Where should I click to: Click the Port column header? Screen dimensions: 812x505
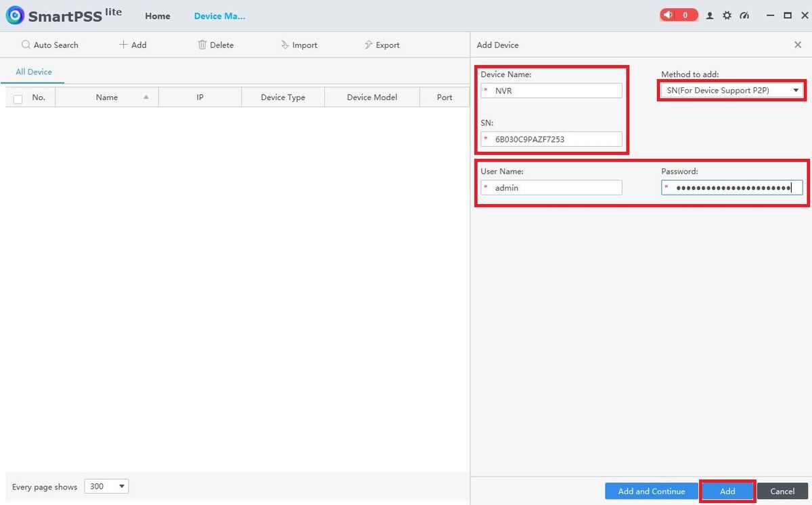[x=445, y=97]
